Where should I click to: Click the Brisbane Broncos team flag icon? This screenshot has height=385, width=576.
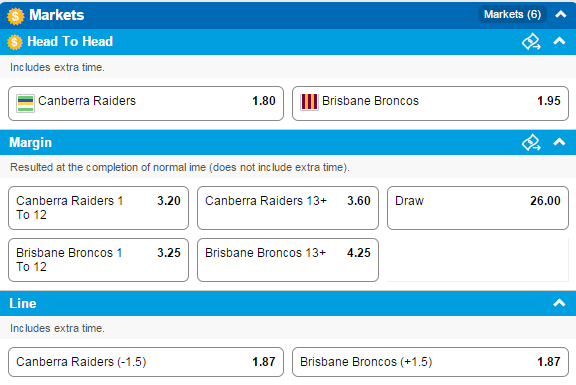[x=309, y=102]
